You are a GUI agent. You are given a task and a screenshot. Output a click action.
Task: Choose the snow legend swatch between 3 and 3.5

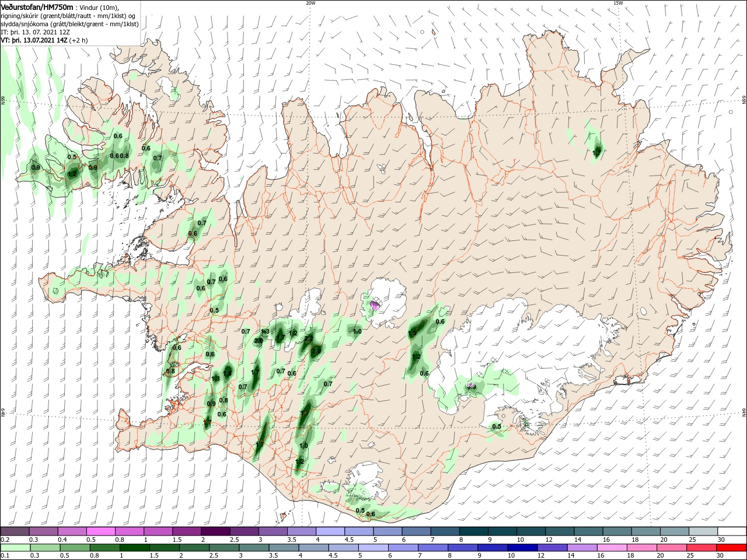pos(273,531)
